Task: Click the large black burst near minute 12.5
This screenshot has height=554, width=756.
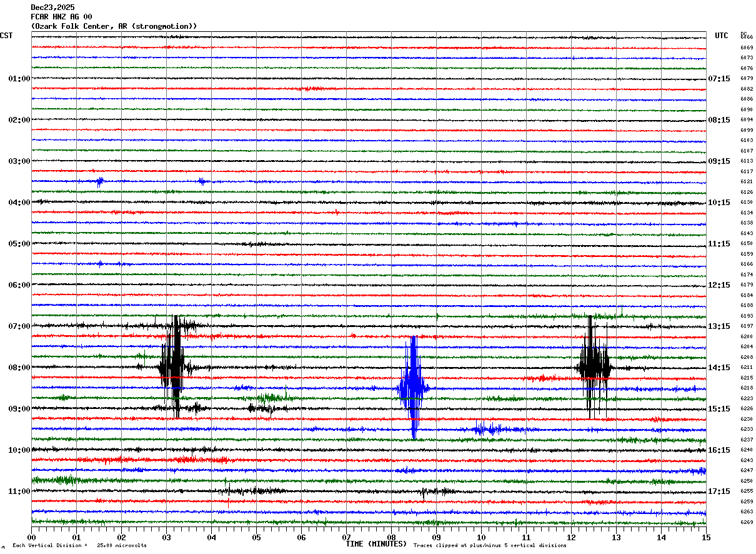Action: pos(594,367)
